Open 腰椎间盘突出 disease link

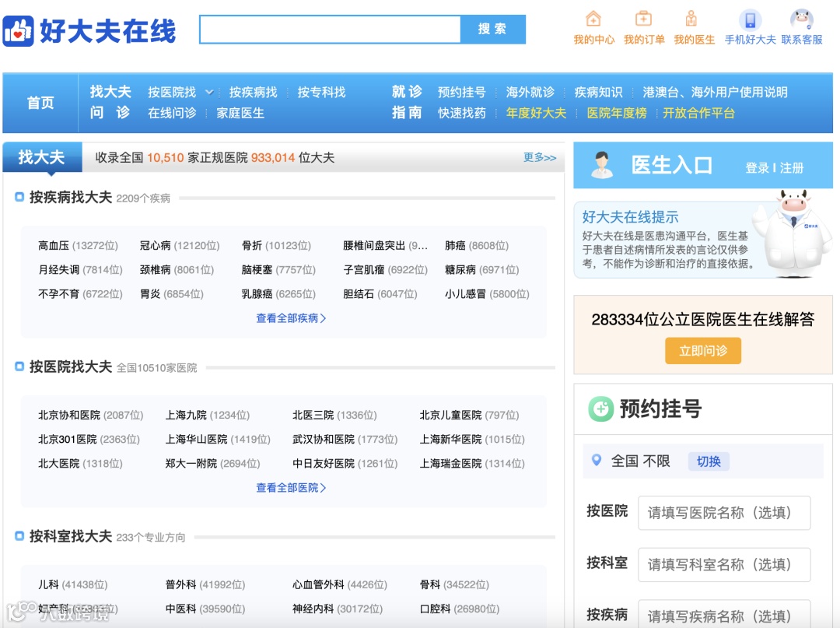click(374, 245)
